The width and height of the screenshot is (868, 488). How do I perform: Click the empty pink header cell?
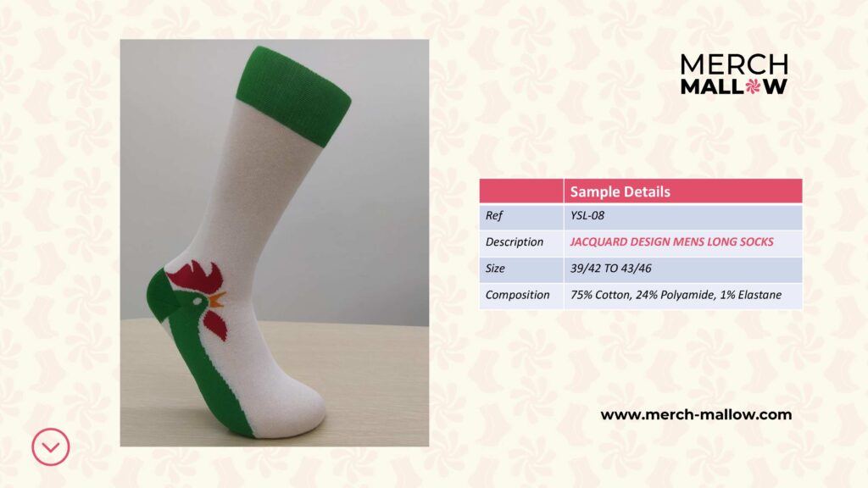click(x=521, y=191)
